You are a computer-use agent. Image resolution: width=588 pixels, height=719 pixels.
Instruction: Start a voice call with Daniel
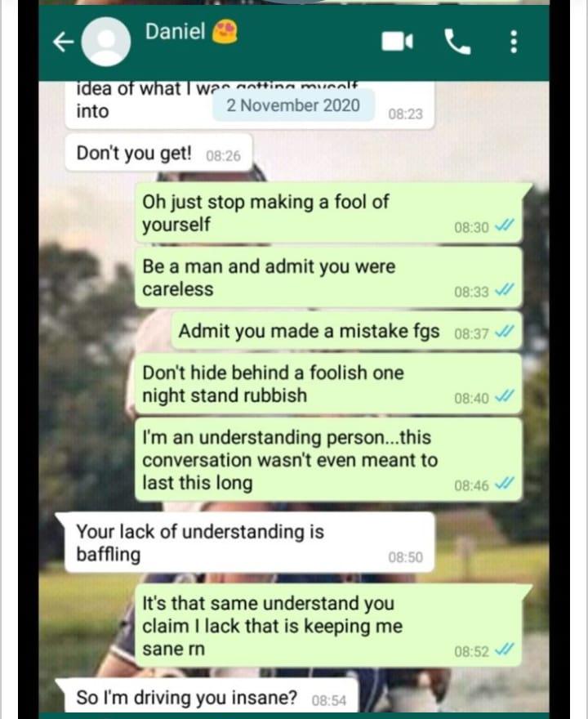pos(457,42)
